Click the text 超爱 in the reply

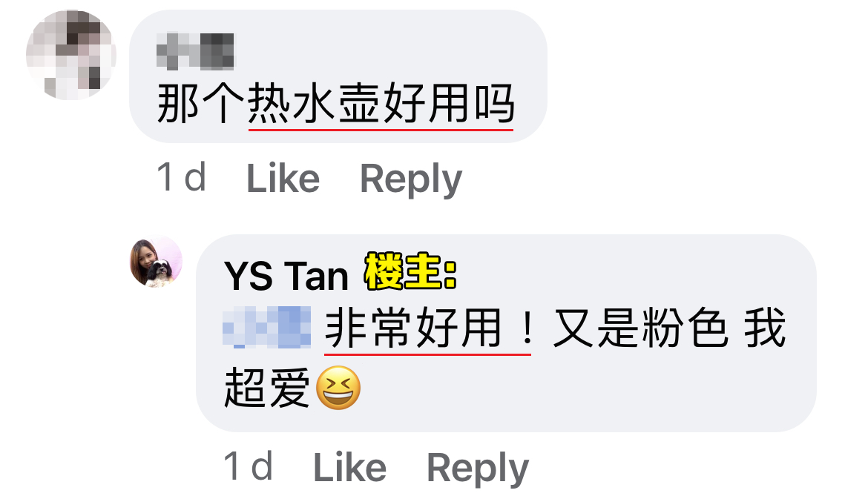click(x=267, y=388)
